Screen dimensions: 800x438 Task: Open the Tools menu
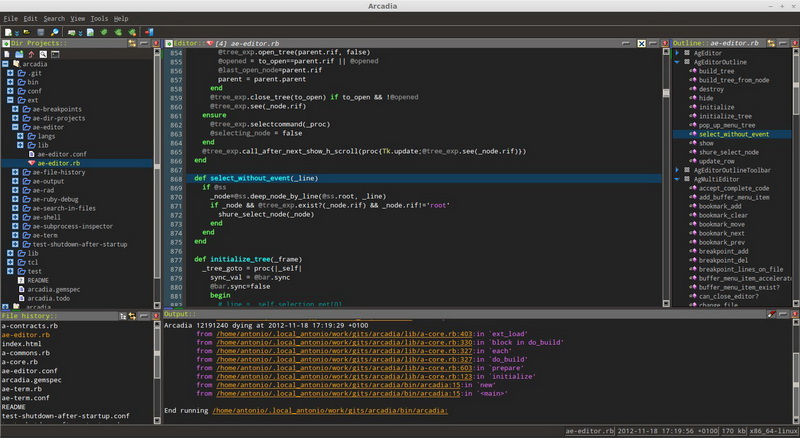coord(99,18)
